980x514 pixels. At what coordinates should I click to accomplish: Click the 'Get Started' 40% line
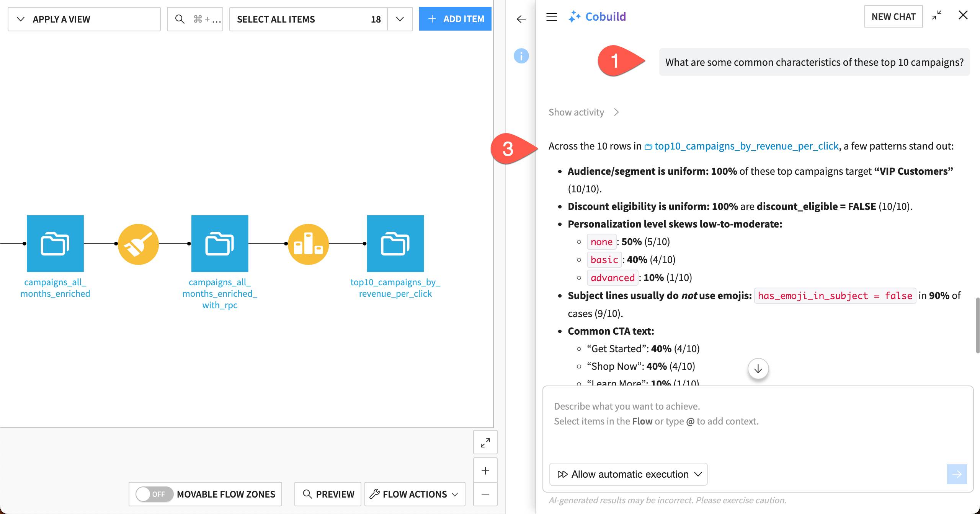point(643,349)
